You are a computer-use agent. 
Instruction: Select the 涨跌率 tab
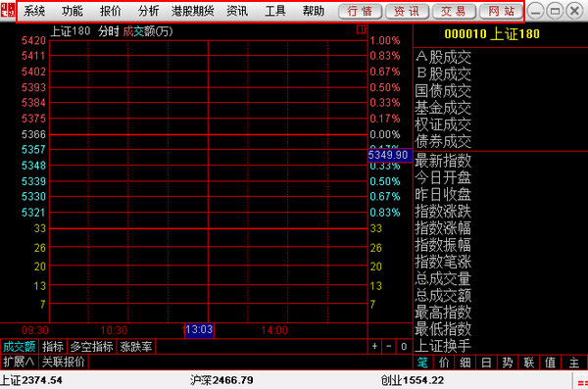pos(136,347)
